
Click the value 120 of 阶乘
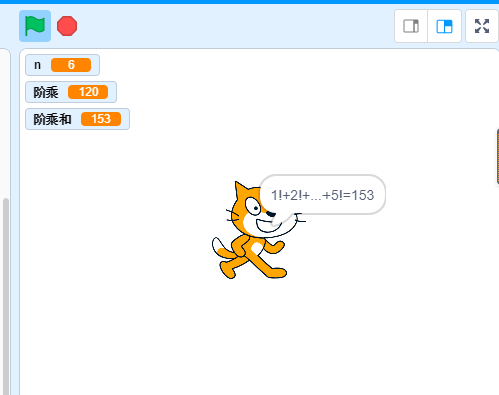click(x=88, y=92)
